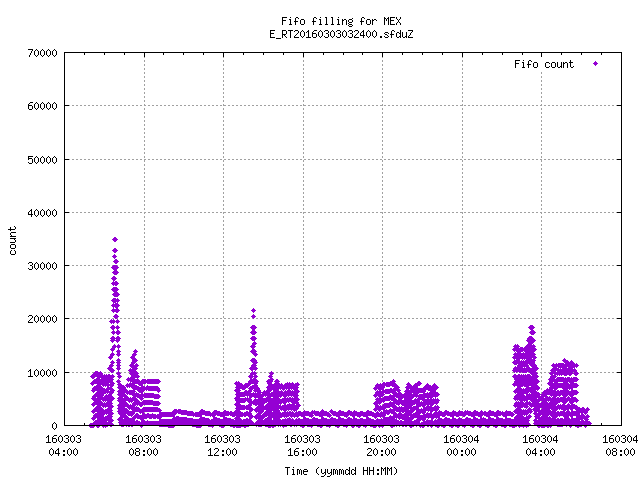640x480 pixels.
Task: Click the y-axis value 40000
Action: (42, 213)
